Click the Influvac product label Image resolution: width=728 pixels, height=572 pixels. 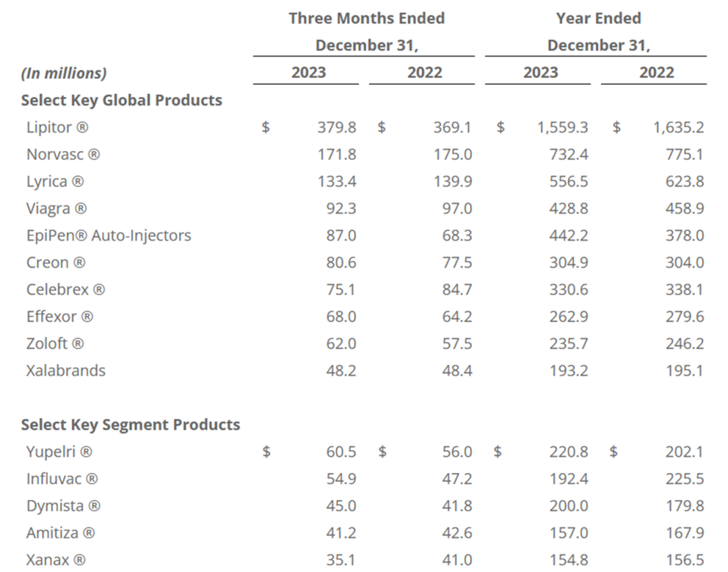[62, 479]
